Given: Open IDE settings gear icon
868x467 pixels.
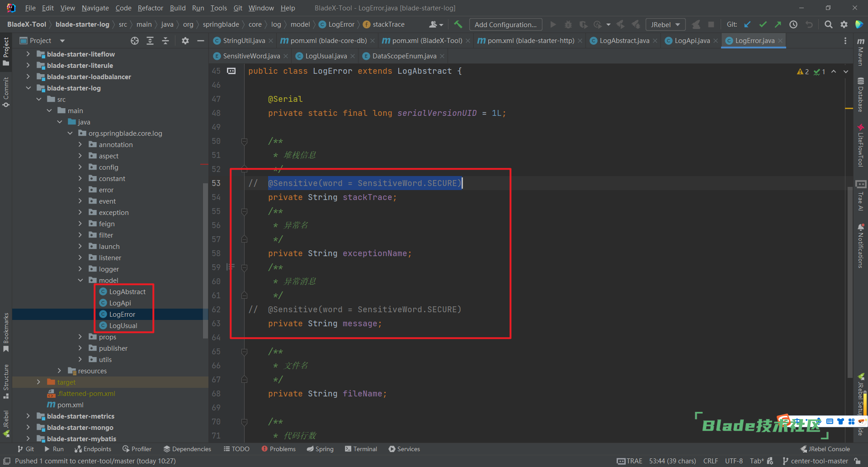Looking at the screenshot, I should 844,24.
